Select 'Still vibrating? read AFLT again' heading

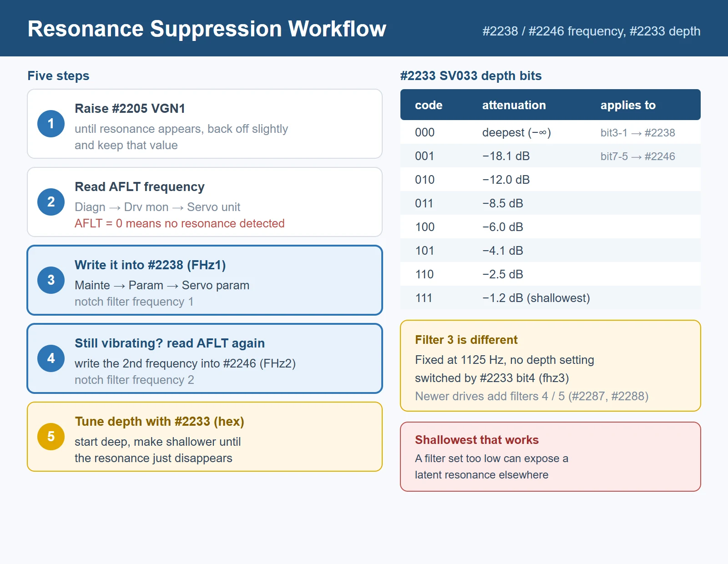pyautogui.click(x=170, y=343)
